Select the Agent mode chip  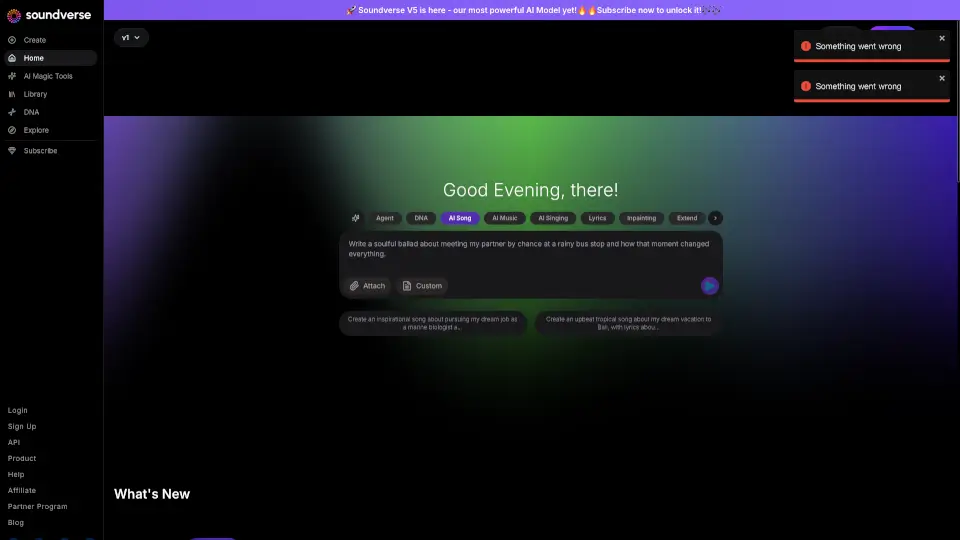pos(384,218)
